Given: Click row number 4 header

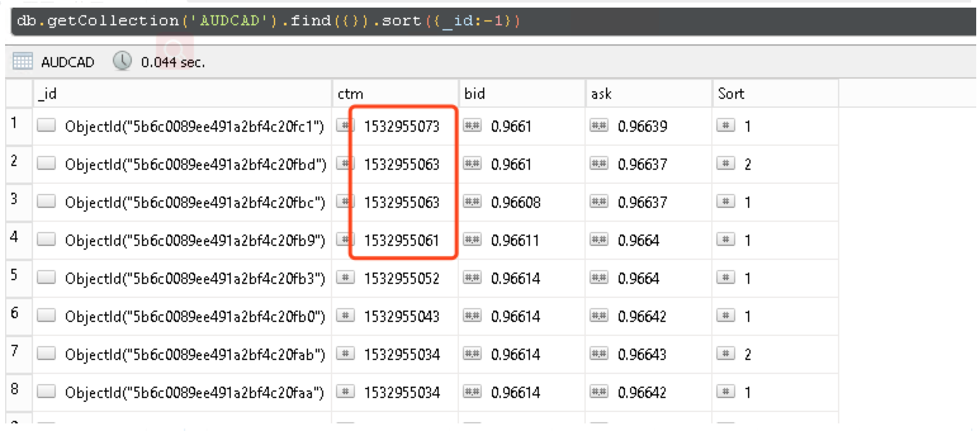Looking at the screenshot, I should 18,239.
